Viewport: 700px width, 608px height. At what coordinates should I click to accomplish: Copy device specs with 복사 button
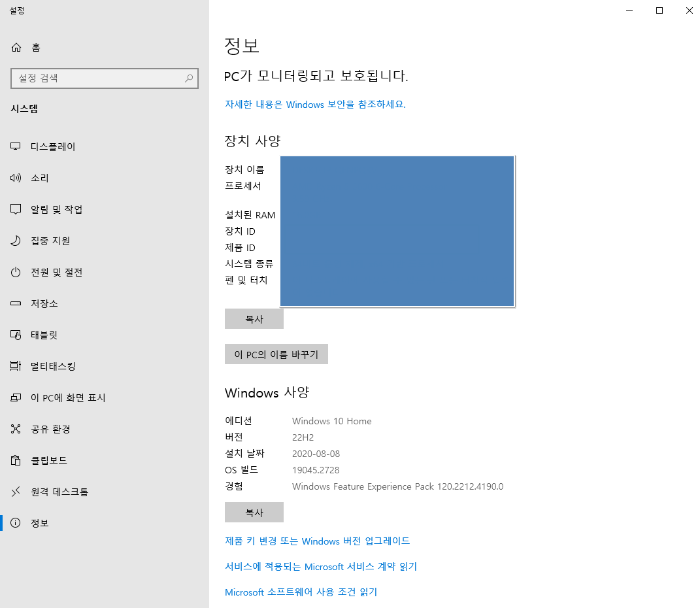coord(254,319)
